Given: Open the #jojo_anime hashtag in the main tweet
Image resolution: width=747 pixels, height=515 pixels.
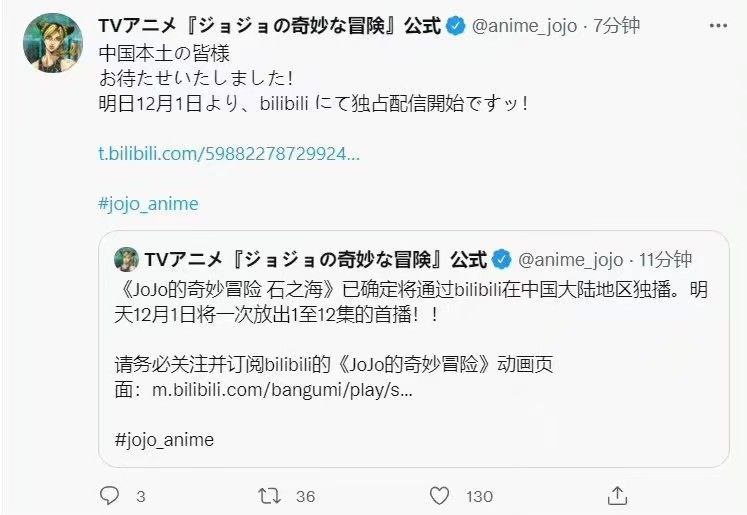Looking at the screenshot, I should 148,204.
